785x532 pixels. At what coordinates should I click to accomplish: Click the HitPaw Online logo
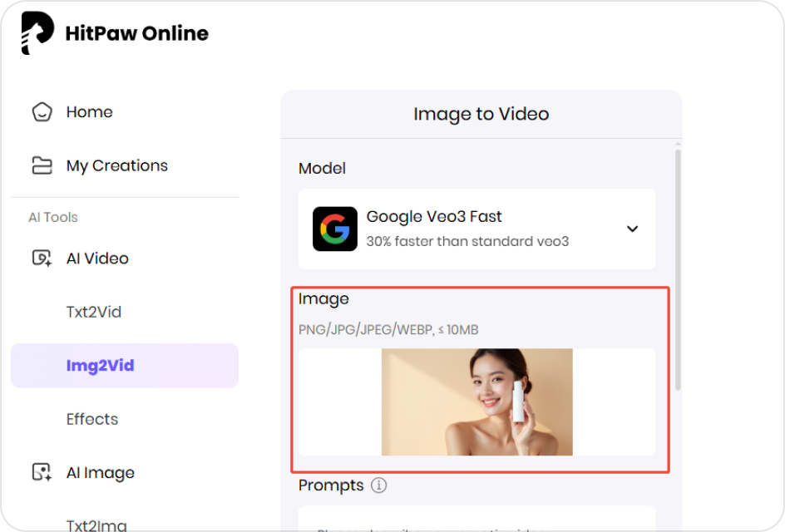pyautogui.click(x=115, y=33)
